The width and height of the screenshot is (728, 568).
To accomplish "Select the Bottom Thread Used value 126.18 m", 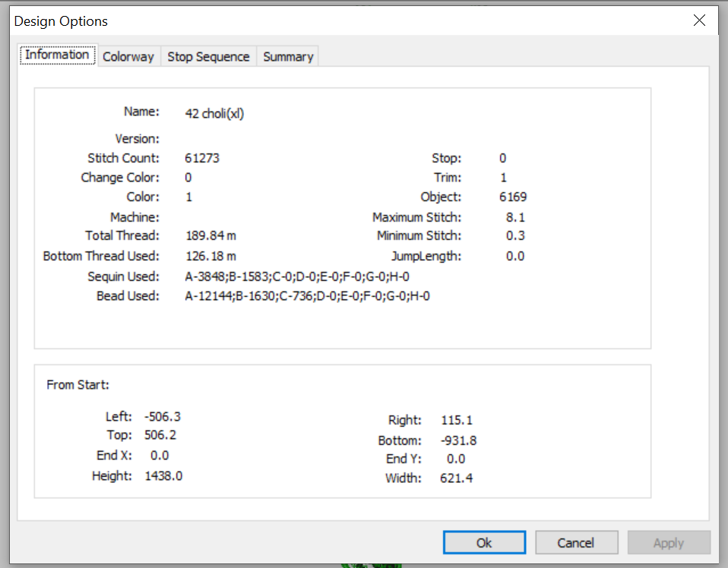I will 210,256.
